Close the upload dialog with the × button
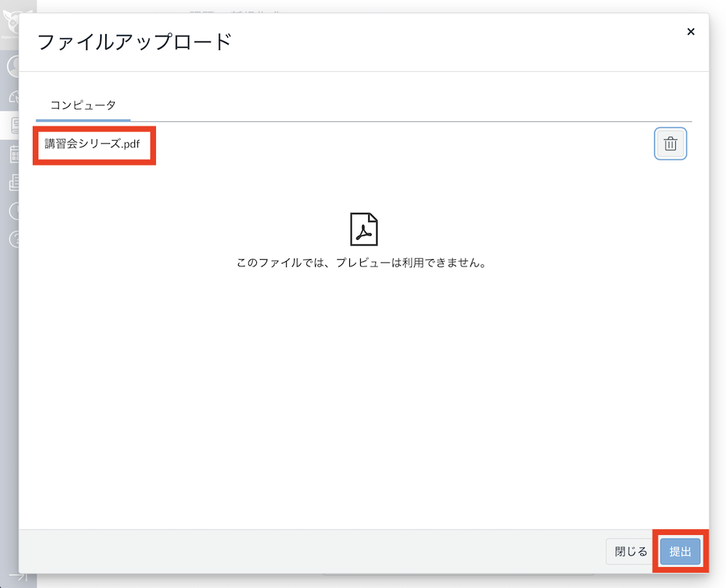Image resolution: width=726 pixels, height=588 pixels. 690,32
